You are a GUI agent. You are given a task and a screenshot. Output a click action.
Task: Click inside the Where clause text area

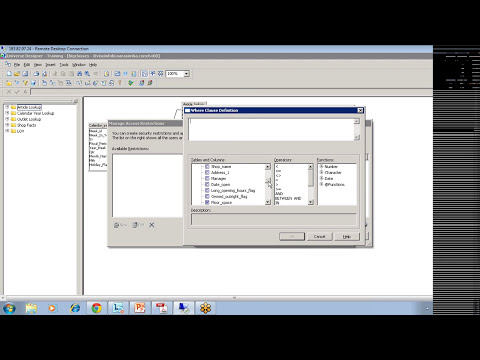271,129
